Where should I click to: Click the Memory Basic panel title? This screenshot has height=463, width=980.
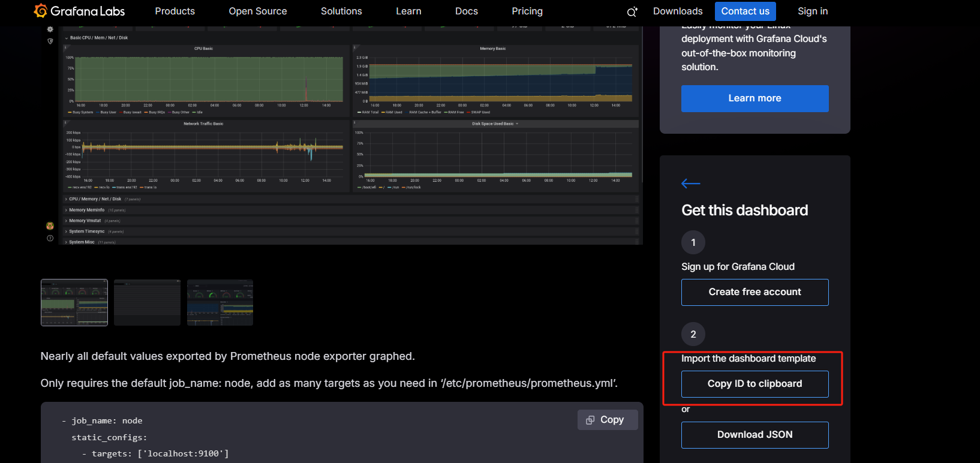pyautogui.click(x=493, y=49)
